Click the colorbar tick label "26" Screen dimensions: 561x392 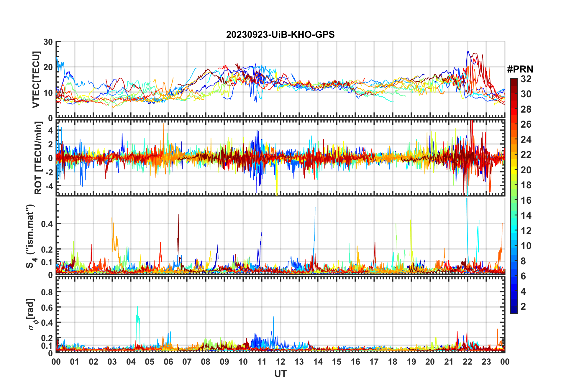526,124
